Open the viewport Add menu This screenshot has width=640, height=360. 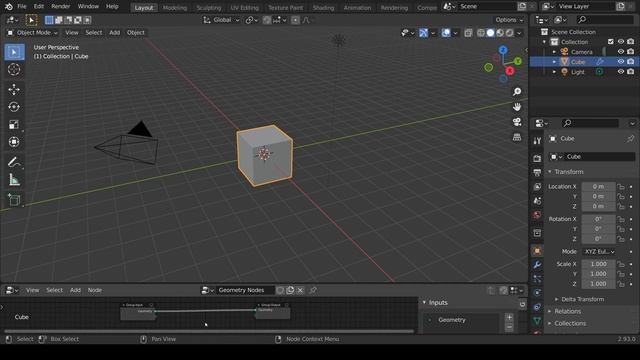pyautogui.click(x=115, y=33)
